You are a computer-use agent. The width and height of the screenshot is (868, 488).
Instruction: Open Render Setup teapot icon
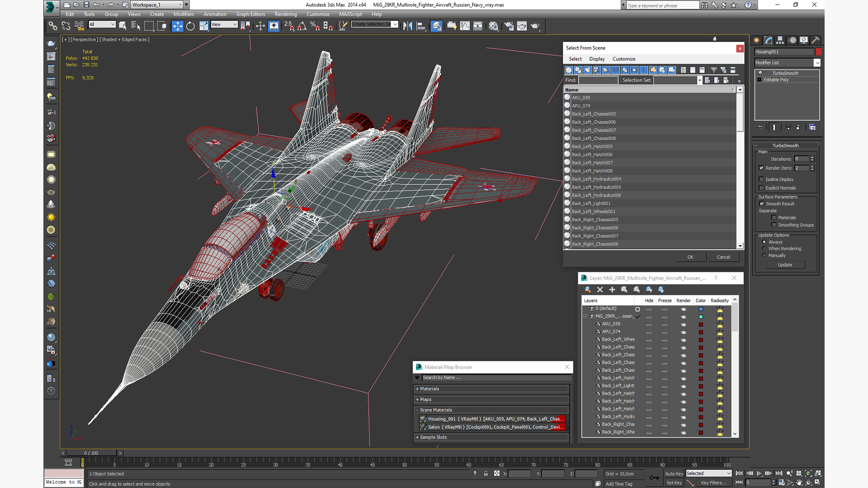509,26
